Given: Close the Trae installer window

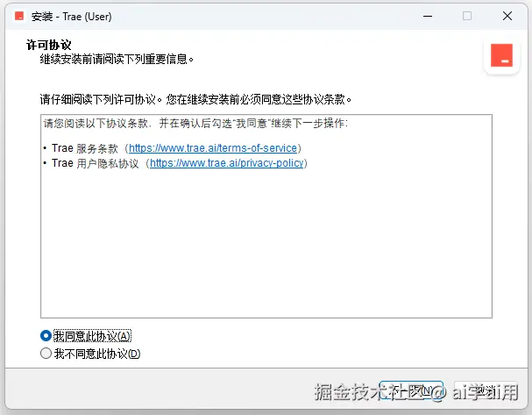Looking at the screenshot, I should click(x=507, y=16).
